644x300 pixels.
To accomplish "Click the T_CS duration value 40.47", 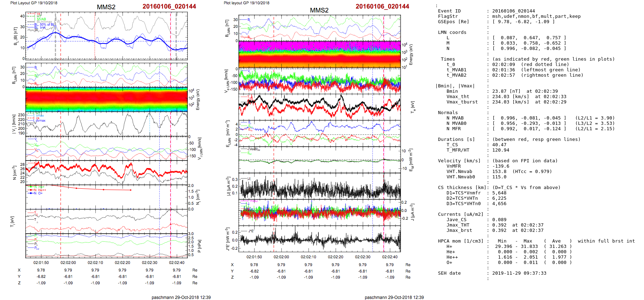I will point(499,145).
